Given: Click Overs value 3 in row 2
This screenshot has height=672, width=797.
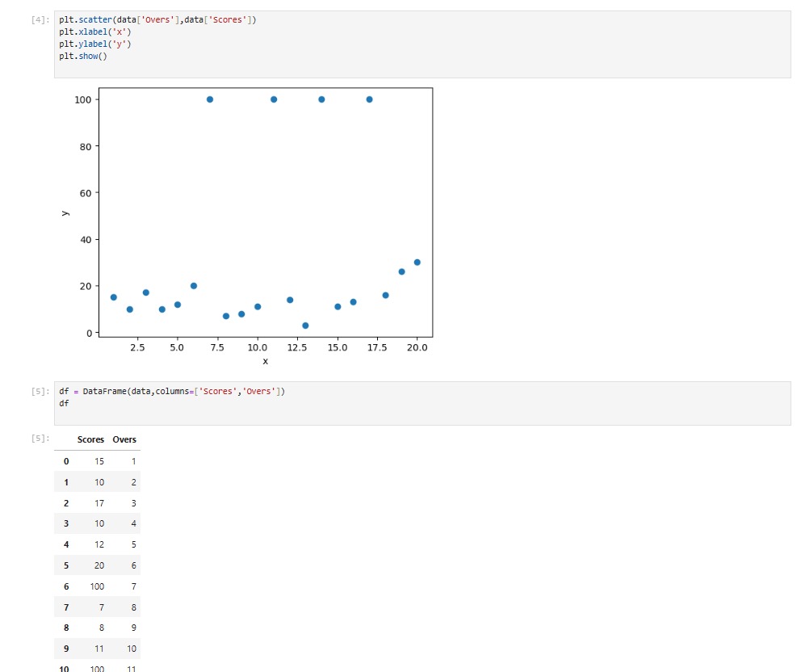Looking at the screenshot, I should (134, 503).
